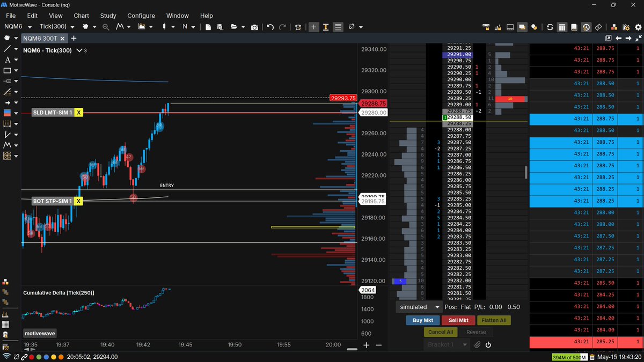Click the Wi-Fi connection status icon

coord(6,357)
